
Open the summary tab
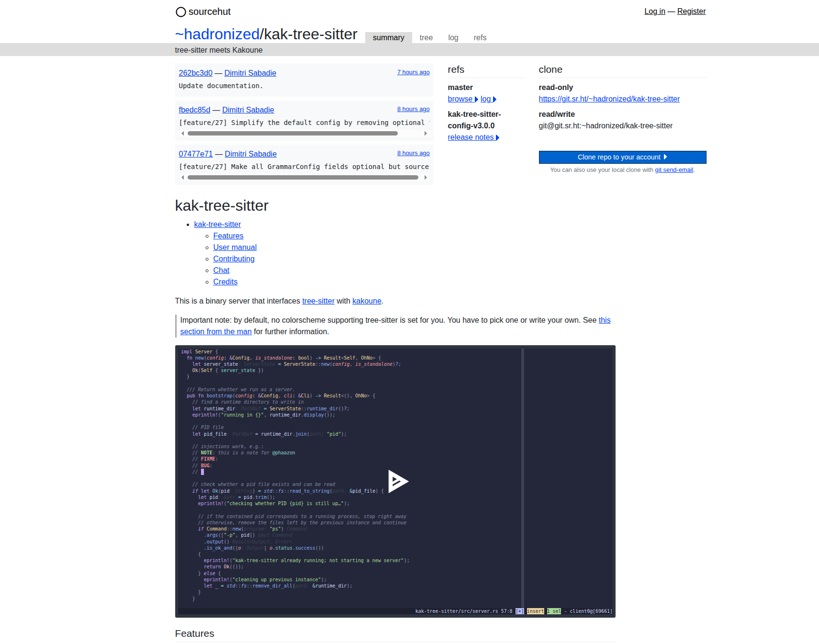click(x=388, y=38)
